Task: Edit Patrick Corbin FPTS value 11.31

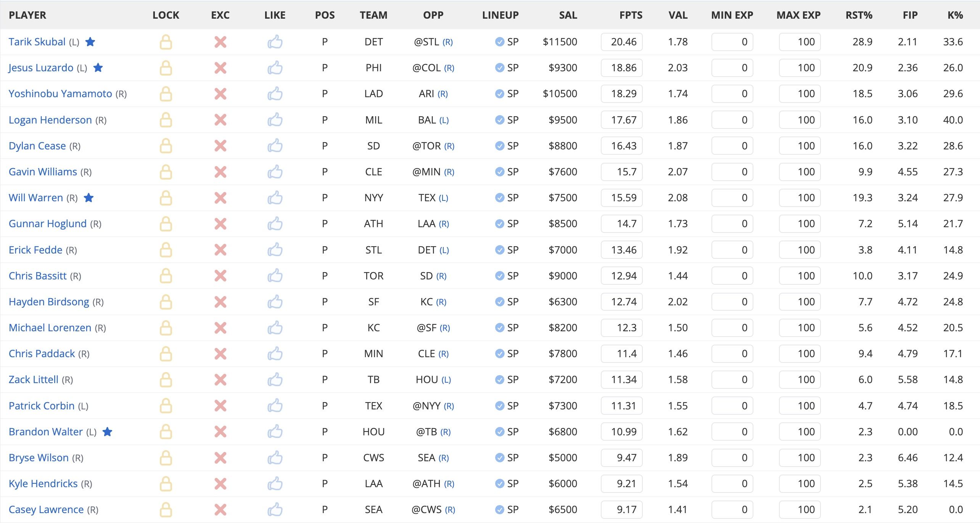Action: tap(621, 406)
